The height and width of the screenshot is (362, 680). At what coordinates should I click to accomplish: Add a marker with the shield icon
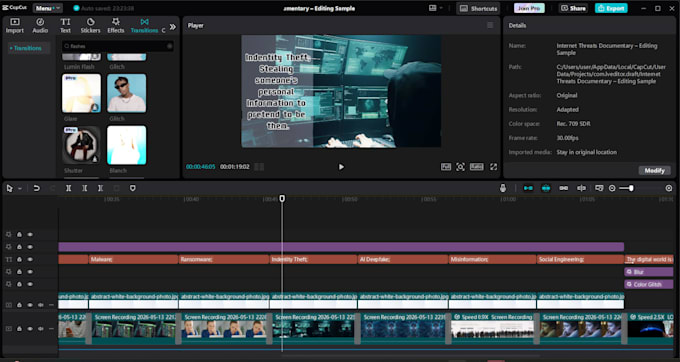click(x=133, y=188)
